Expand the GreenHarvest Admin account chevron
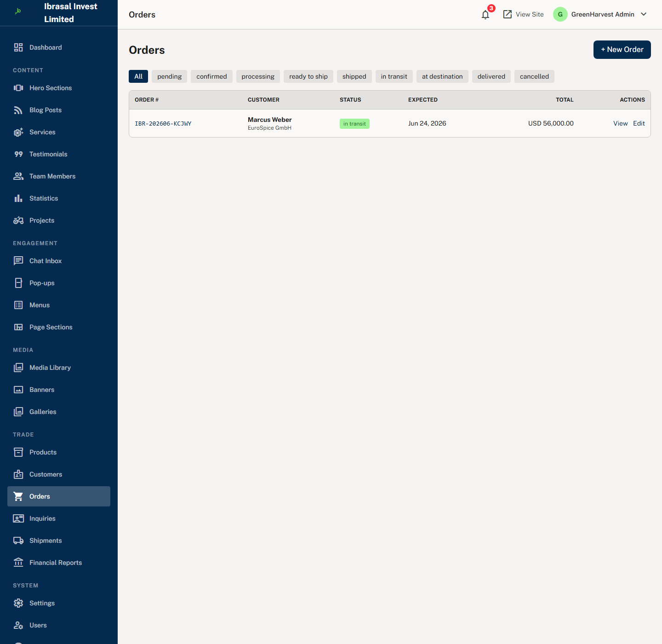This screenshot has width=662, height=644. [644, 14]
